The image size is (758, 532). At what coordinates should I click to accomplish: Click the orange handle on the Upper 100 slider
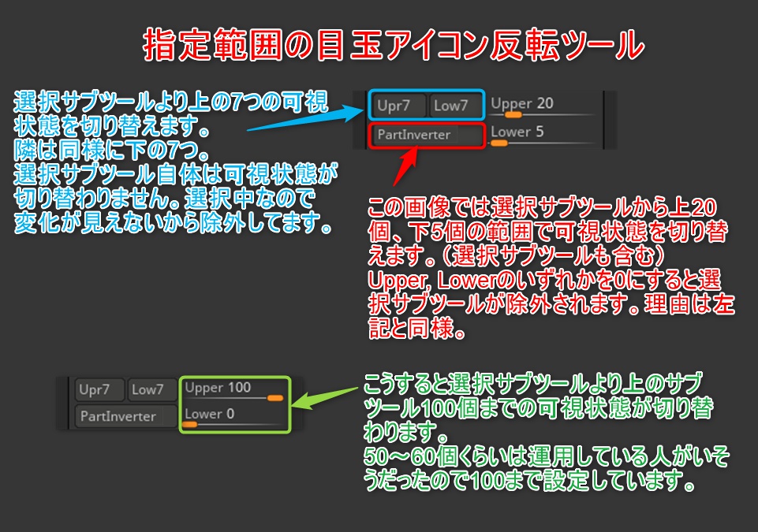pyautogui.click(x=274, y=398)
